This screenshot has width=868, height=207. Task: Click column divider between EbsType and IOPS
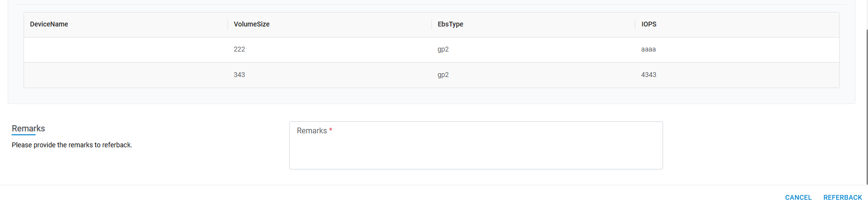pyautogui.click(x=635, y=24)
